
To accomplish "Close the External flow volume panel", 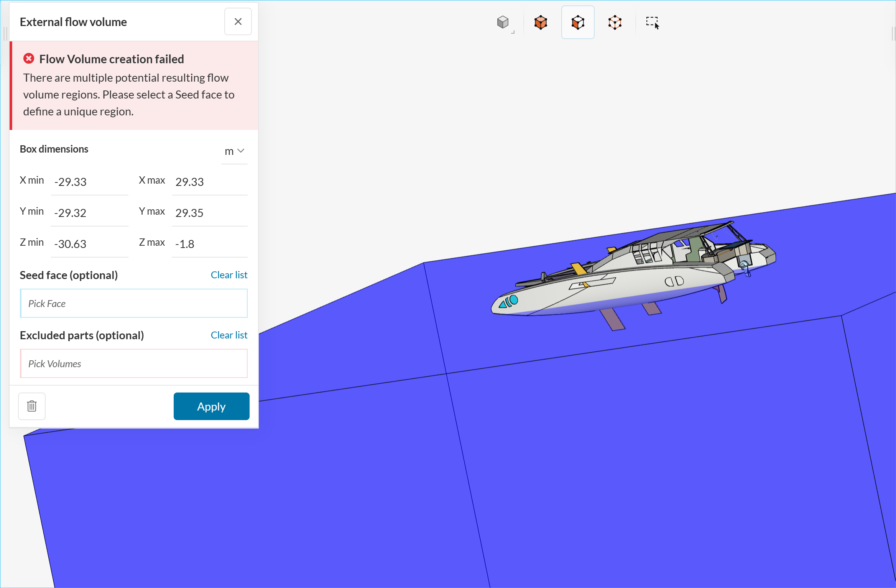I will click(238, 21).
